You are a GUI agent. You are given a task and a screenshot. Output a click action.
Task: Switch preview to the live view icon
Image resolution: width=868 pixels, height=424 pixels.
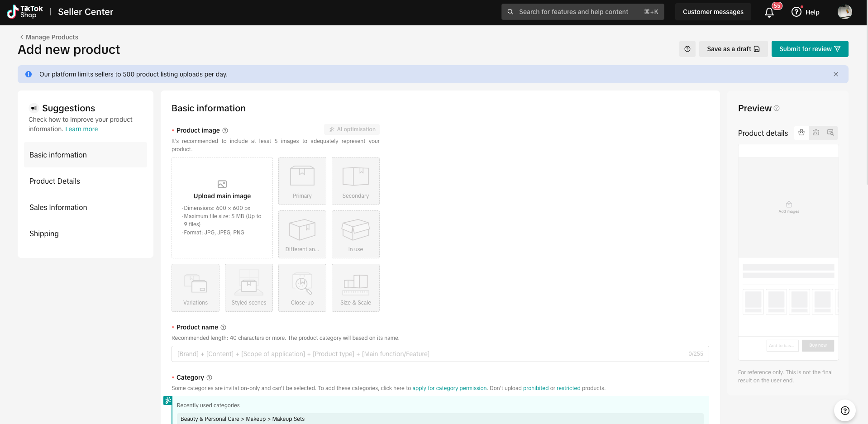coord(816,133)
